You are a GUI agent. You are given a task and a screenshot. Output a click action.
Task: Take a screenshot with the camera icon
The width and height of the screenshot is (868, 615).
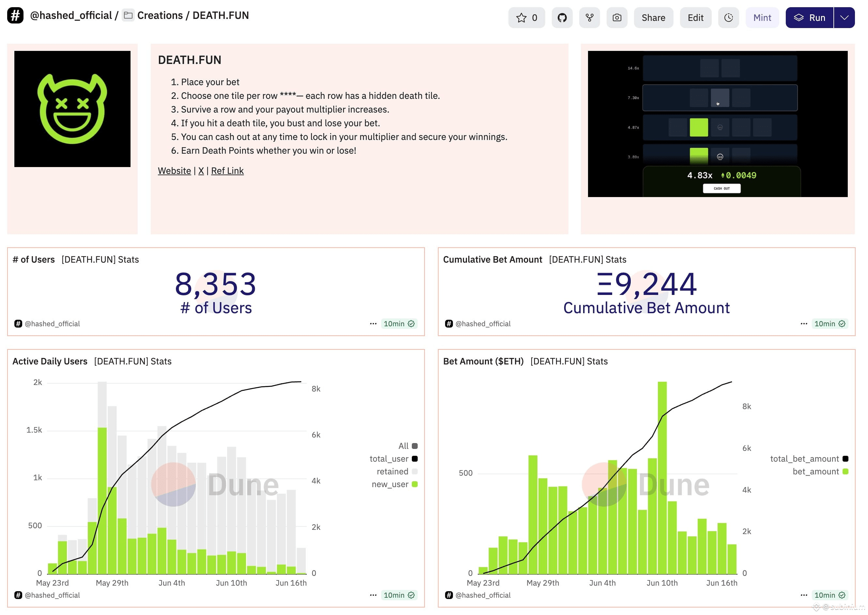click(616, 17)
